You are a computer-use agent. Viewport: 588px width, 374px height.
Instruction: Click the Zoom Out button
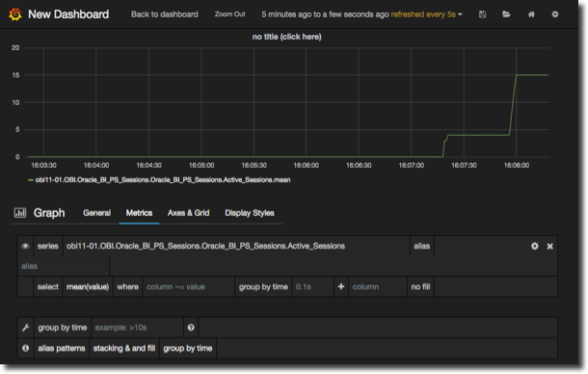(229, 14)
